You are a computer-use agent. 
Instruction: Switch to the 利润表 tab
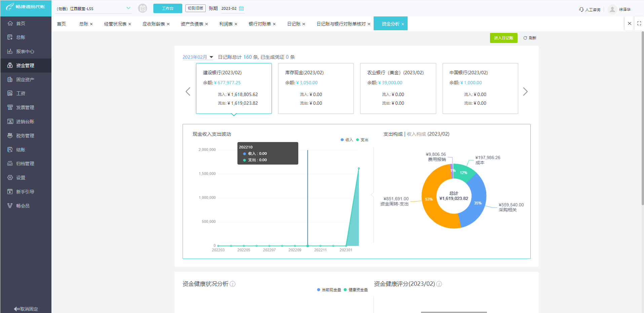(226, 24)
